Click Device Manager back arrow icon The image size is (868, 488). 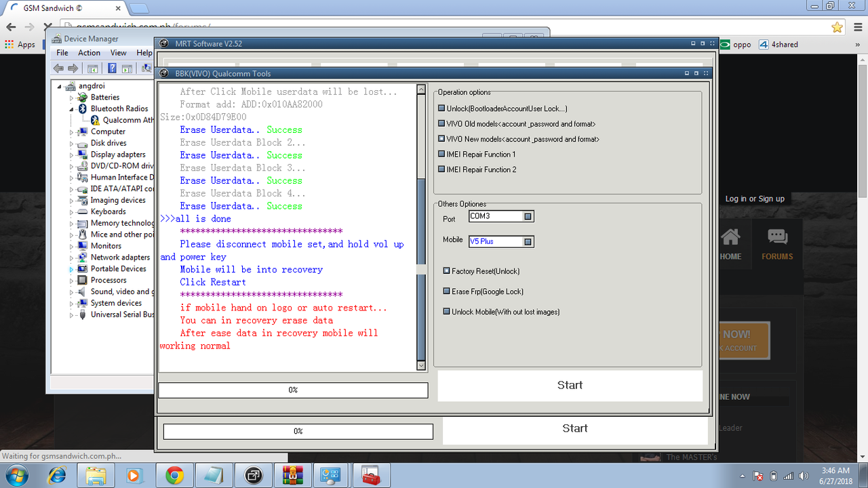(x=58, y=68)
